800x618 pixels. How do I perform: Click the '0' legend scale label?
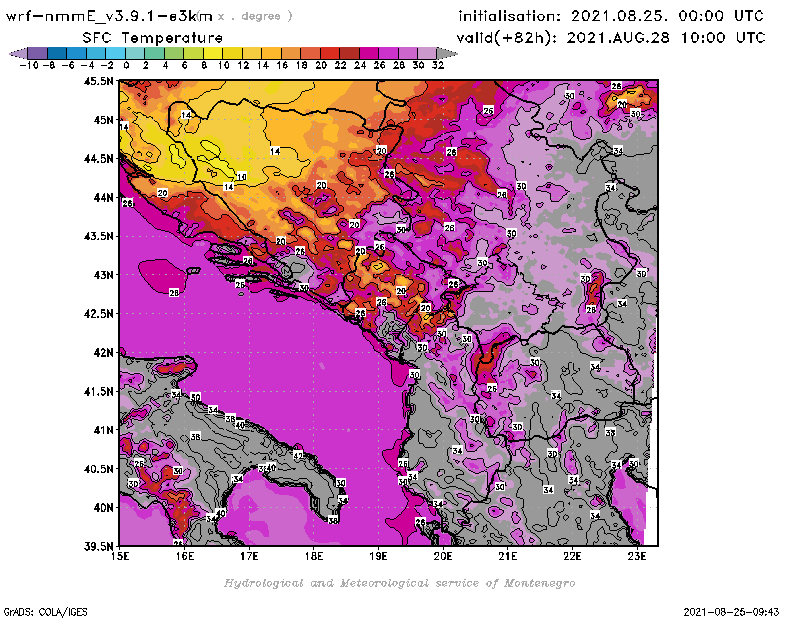(126, 65)
